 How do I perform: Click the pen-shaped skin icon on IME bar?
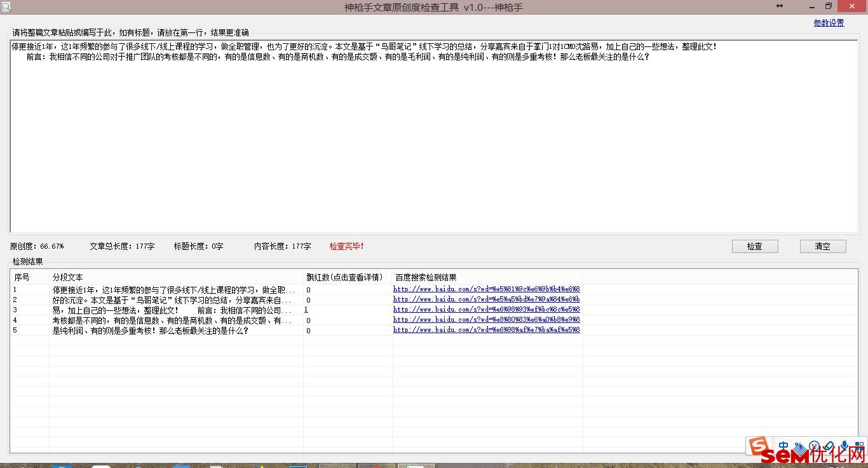(x=829, y=446)
